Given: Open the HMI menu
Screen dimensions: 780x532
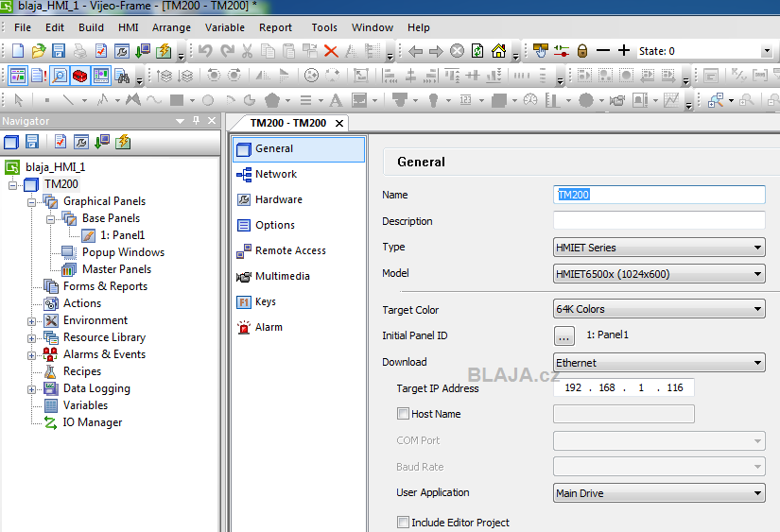Looking at the screenshot, I should [129, 27].
